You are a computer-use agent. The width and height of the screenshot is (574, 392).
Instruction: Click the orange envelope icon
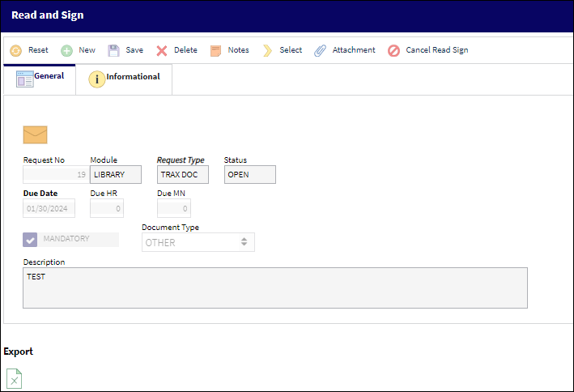(x=35, y=134)
